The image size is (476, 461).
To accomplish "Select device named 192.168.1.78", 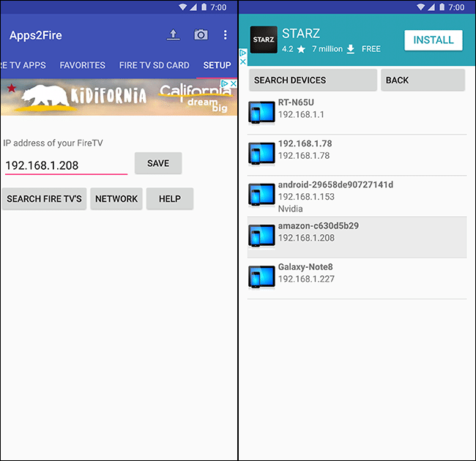I will [x=357, y=155].
